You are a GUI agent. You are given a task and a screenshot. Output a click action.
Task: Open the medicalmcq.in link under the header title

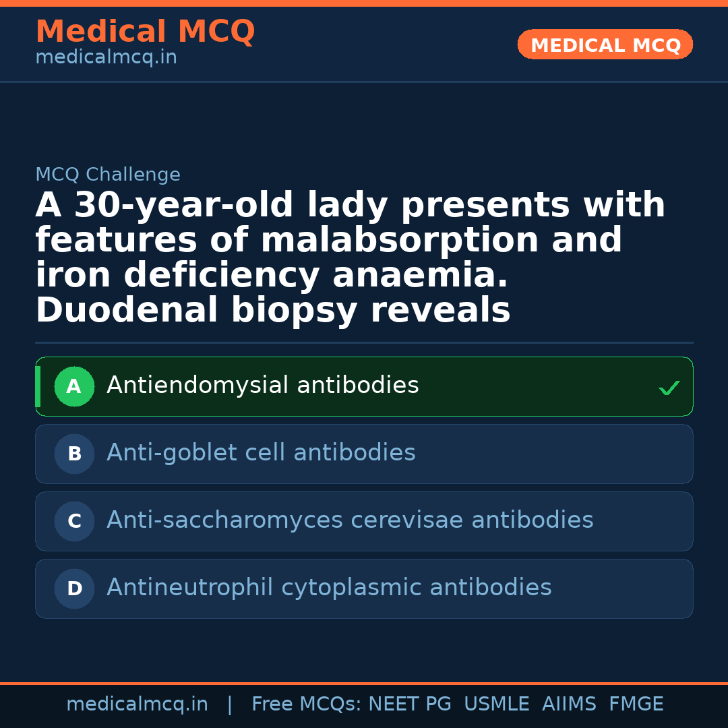pyautogui.click(x=106, y=58)
